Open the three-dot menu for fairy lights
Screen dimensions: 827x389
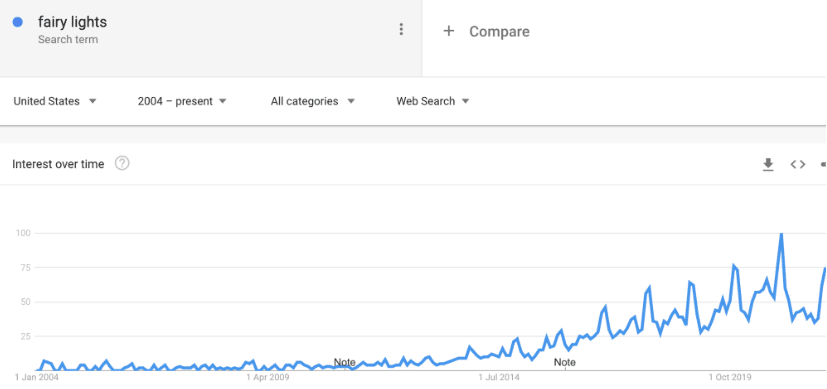click(x=401, y=30)
